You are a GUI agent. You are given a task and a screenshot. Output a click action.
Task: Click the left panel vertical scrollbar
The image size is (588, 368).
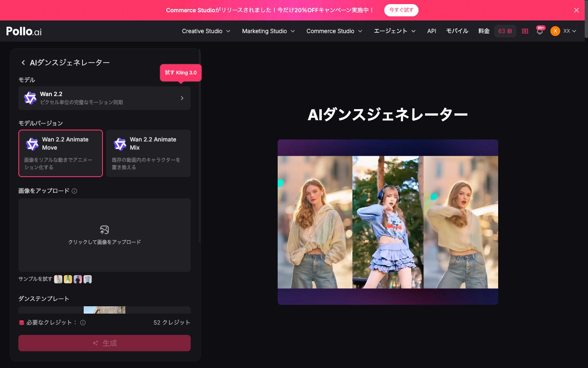point(200,146)
